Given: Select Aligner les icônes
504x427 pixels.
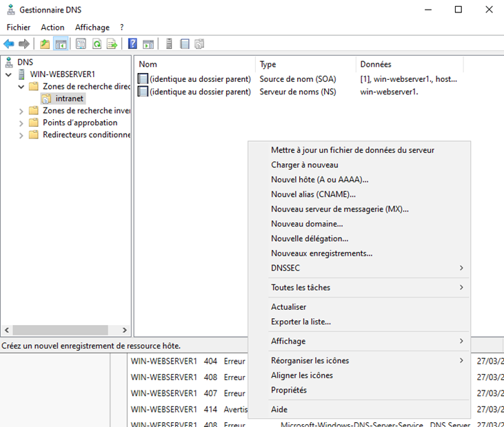Looking at the screenshot, I should click(359, 375).
